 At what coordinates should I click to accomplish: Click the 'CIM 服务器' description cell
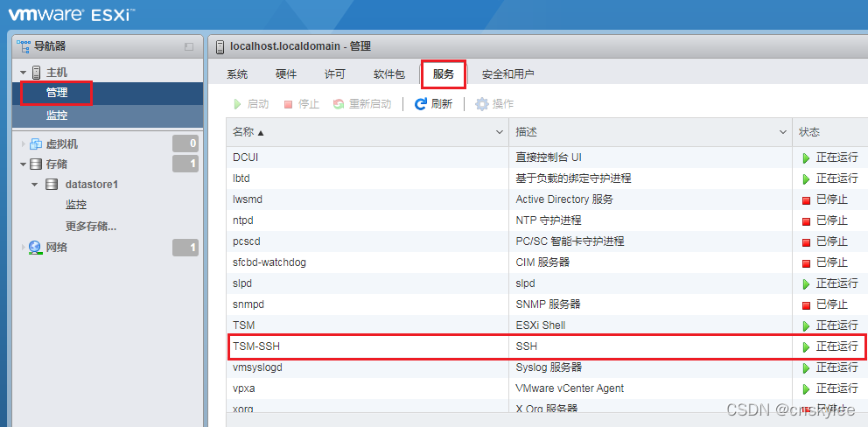pyautogui.click(x=542, y=262)
